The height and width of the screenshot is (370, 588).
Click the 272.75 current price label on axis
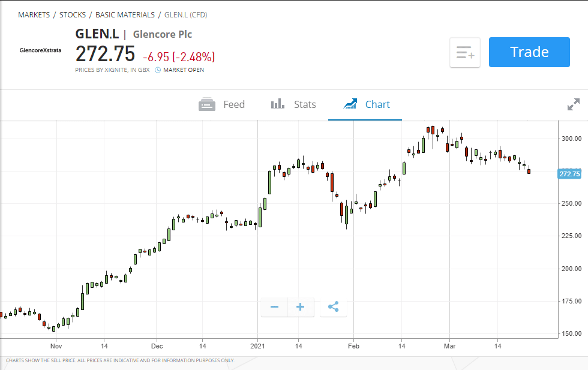tap(569, 174)
